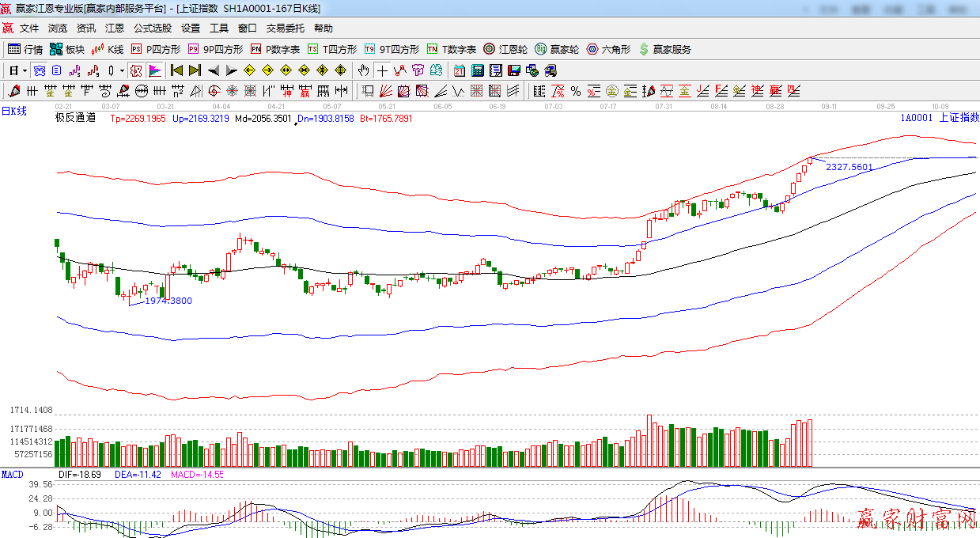Expand the candlestick style dropdown arrow

tap(122, 70)
